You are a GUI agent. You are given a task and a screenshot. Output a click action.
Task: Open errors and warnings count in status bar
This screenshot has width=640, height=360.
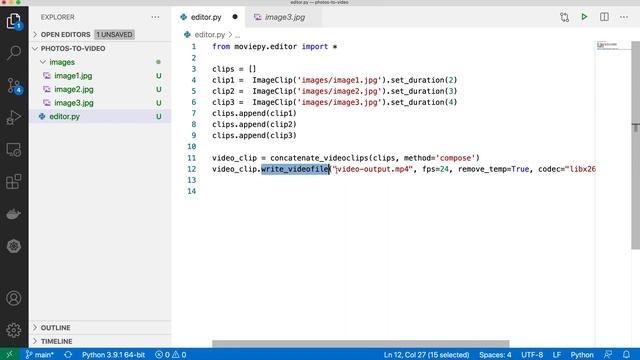point(171,355)
